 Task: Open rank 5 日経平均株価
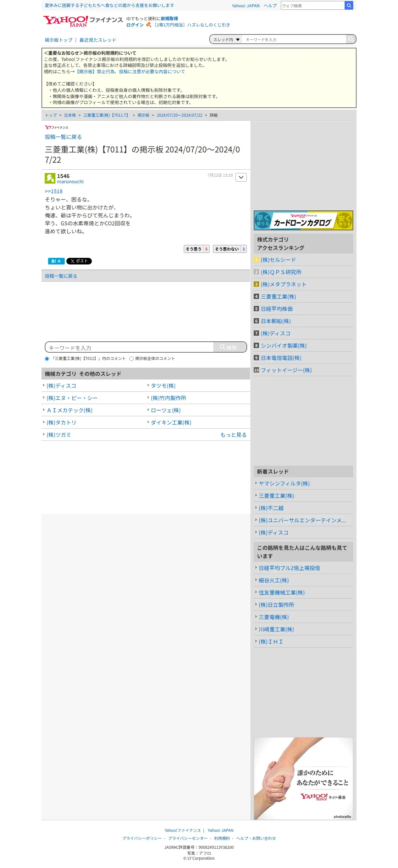click(x=277, y=309)
